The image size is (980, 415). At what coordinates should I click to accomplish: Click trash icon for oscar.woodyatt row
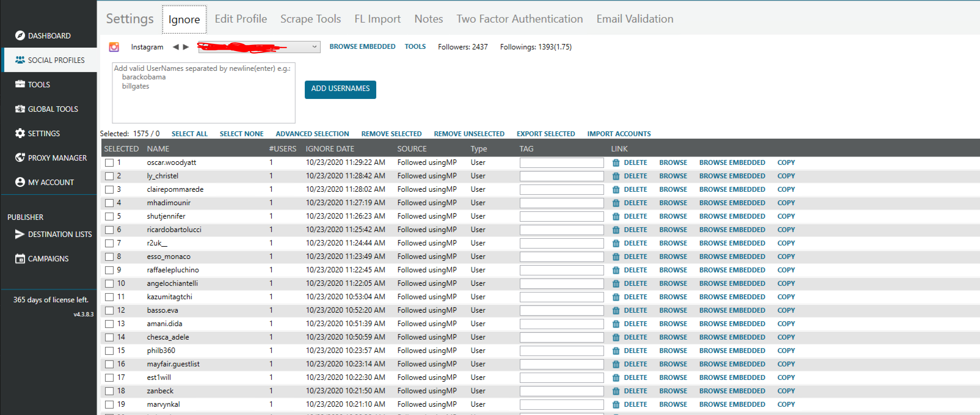tap(616, 163)
